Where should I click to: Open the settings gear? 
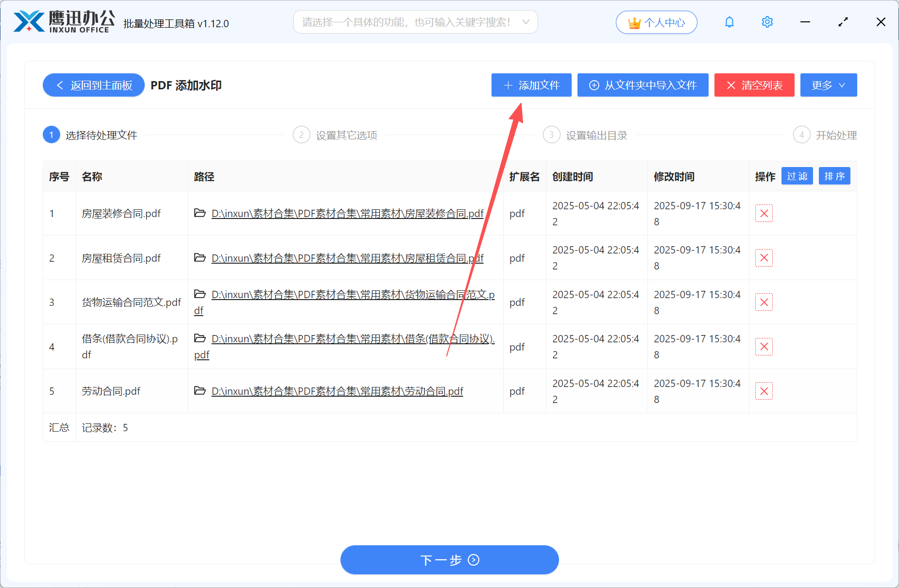coord(766,22)
